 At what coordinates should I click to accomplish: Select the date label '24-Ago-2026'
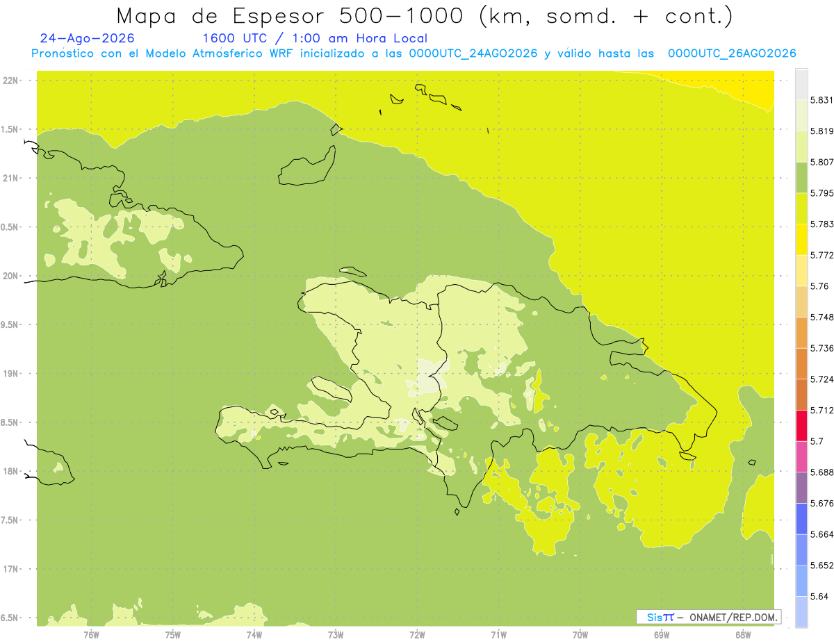[x=88, y=39]
